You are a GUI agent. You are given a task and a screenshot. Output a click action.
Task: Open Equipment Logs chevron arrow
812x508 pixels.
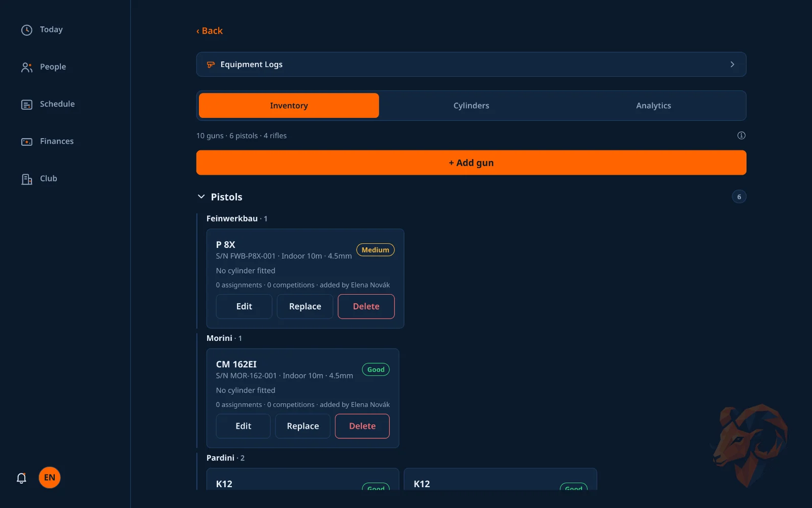732,65
